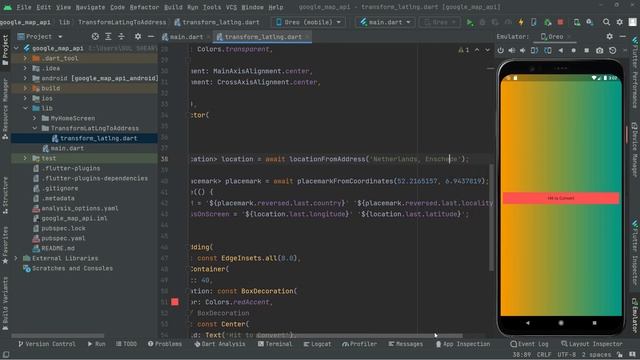Click emulator toolbar Home circle icon

tap(573, 50)
